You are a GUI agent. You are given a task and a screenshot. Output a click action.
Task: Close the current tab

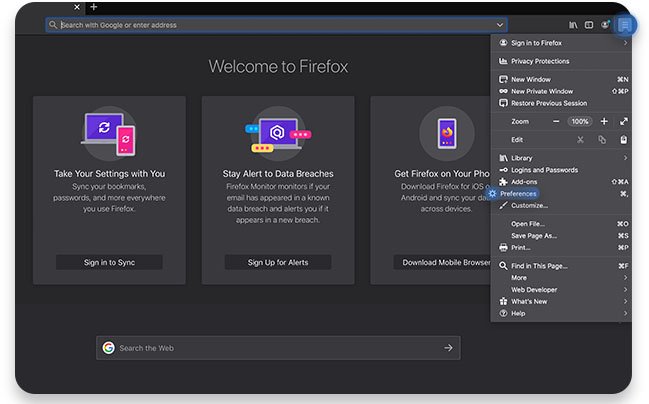(77, 7)
